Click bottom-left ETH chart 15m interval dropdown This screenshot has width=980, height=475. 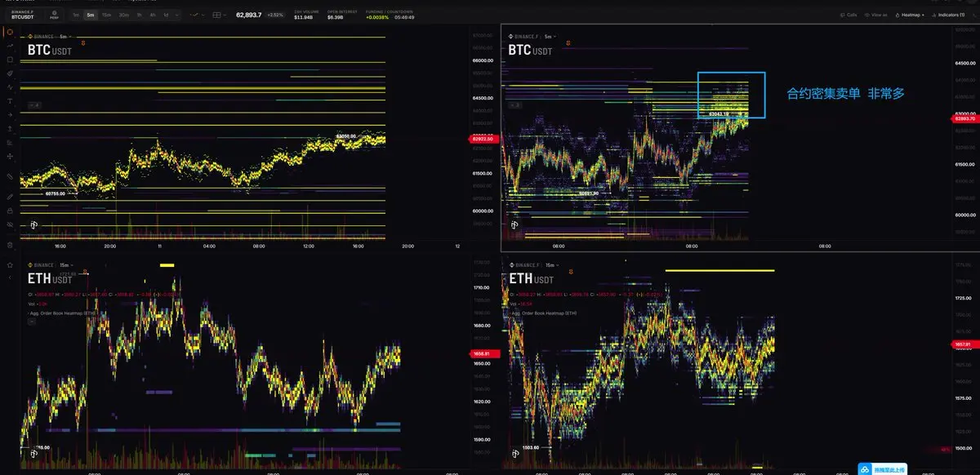point(65,265)
